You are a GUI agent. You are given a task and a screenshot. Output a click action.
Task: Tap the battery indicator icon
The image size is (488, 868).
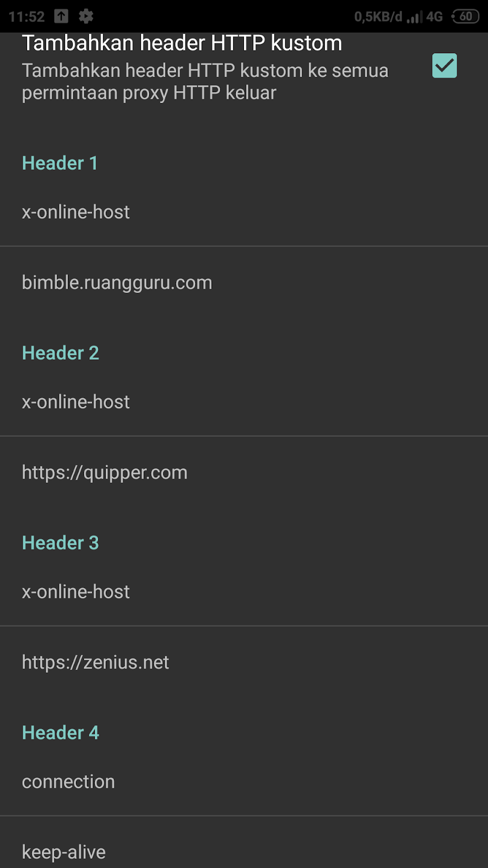coord(466,16)
